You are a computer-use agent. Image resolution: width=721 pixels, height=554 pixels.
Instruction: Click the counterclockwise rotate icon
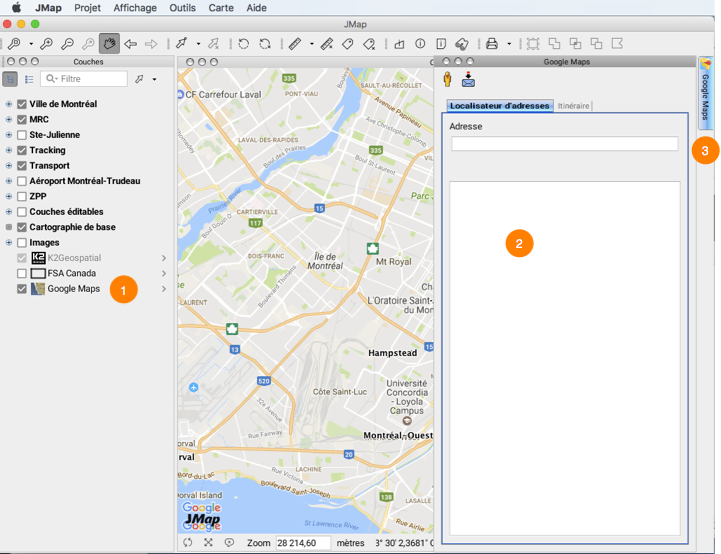coord(244,44)
